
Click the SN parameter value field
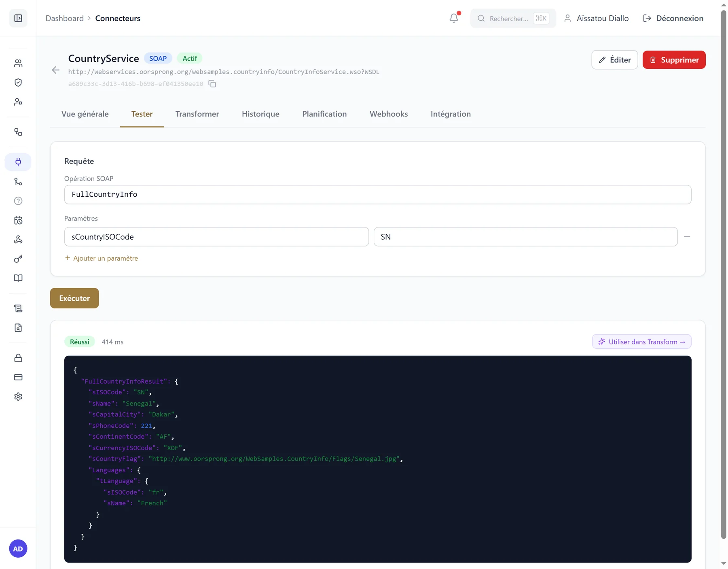[x=525, y=237]
